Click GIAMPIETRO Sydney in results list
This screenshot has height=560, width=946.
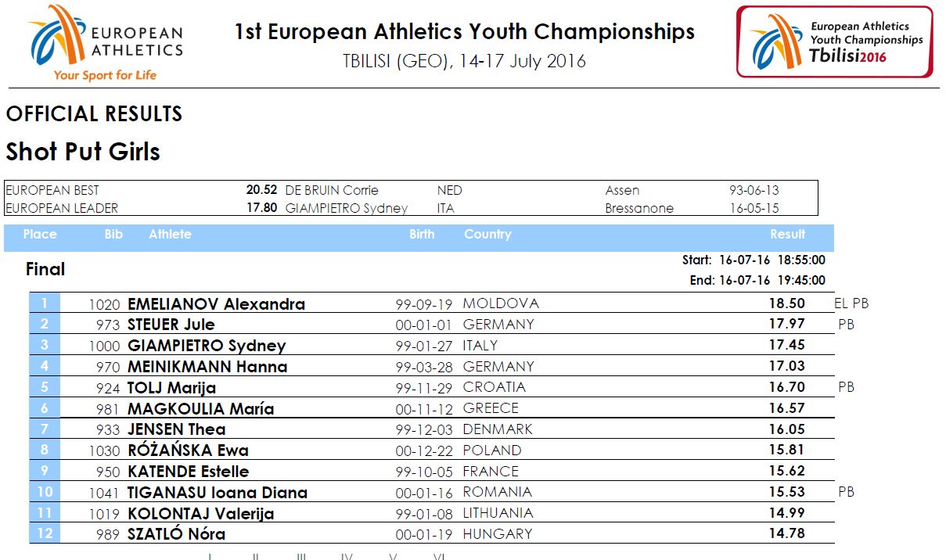(207, 346)
